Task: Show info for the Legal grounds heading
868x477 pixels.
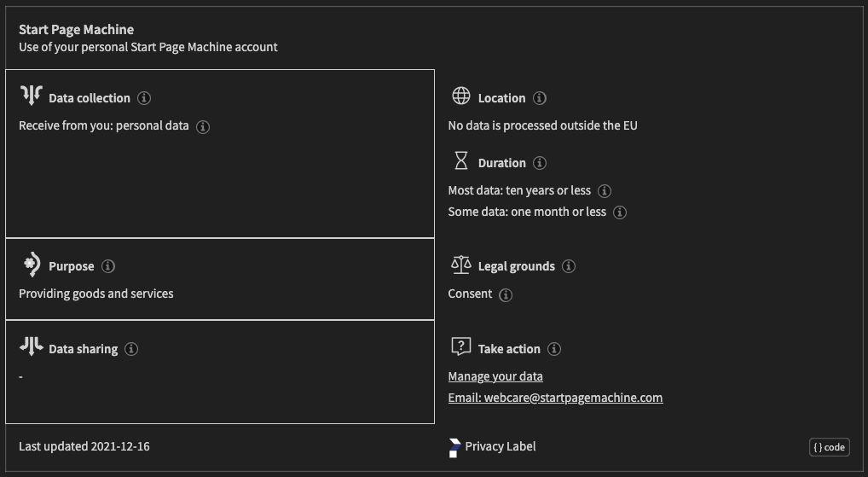Action: (569, 266)
